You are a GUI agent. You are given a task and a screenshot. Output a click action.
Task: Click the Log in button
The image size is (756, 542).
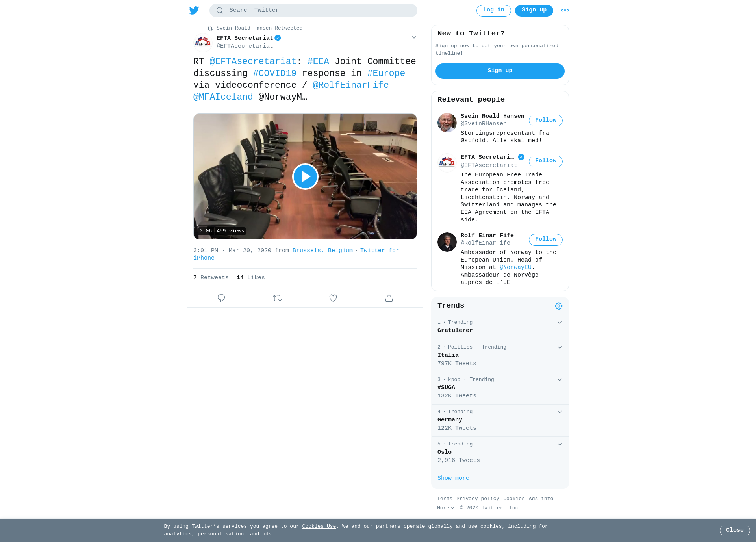pos(494,11)
